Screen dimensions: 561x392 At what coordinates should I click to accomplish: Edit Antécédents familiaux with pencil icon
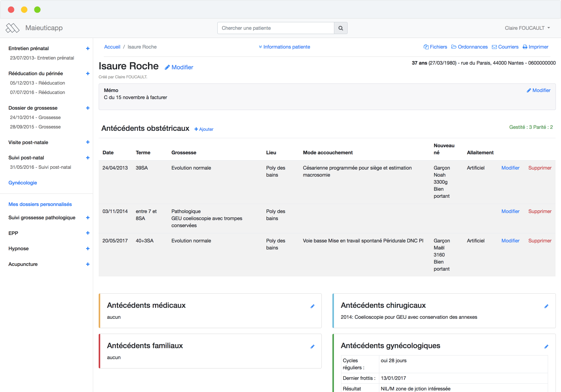pyautogui.click(x=312, y=347)
